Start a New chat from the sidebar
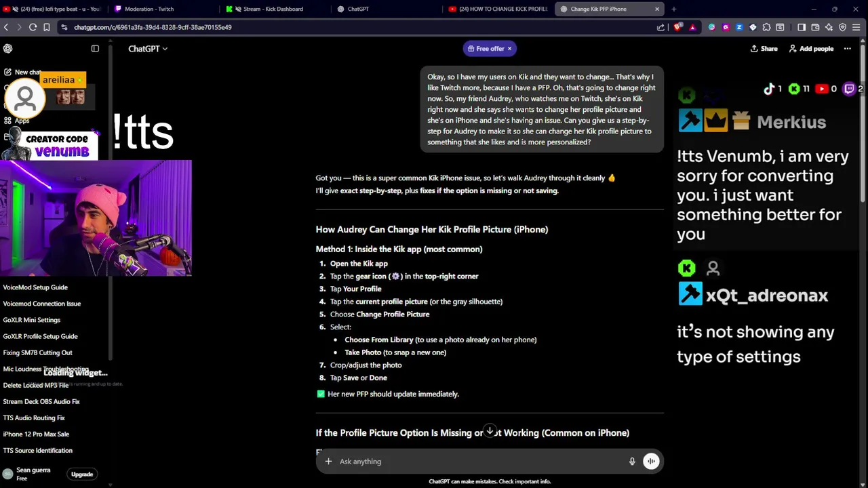868x488 pixels. click(x=22, y=72)
